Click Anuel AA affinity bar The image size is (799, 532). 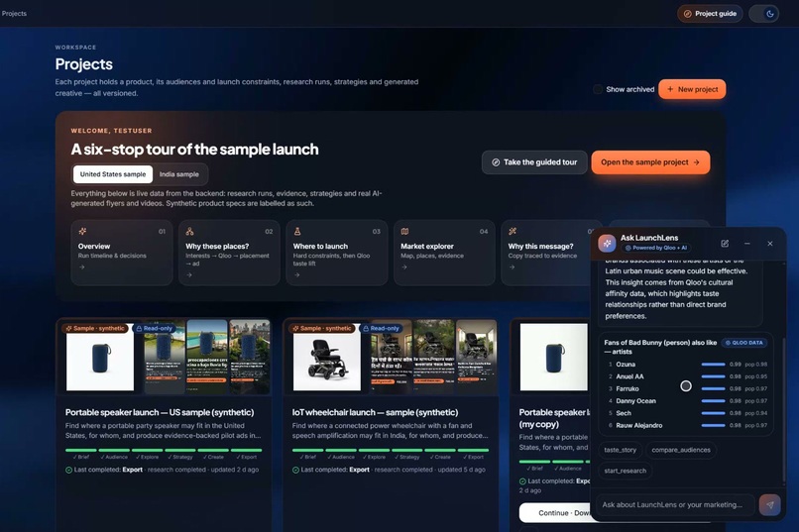click(x=713, y=376)
